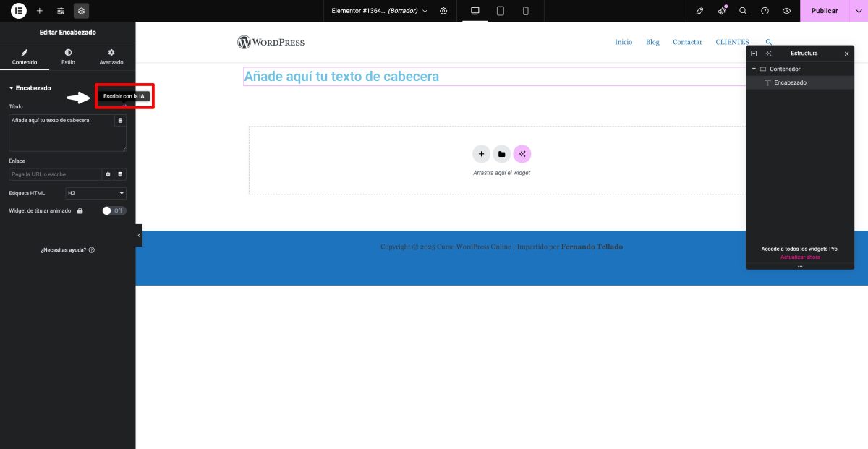Click the Add Element plus icon
The height and width of the screenshot is (449, 868).
click(39, 11)
